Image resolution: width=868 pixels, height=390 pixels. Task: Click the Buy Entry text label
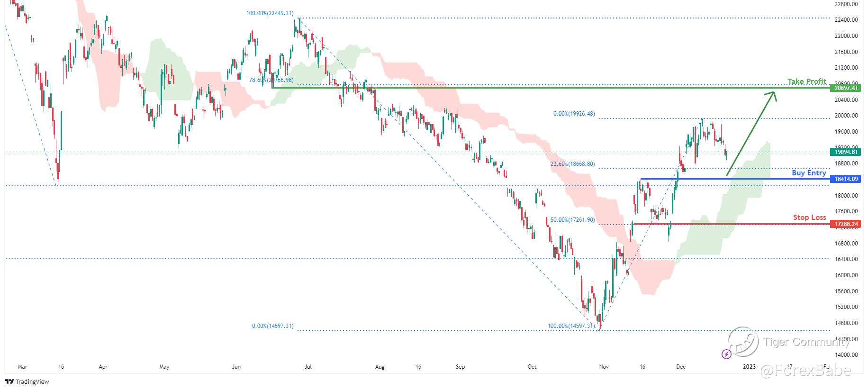point(809,173)
